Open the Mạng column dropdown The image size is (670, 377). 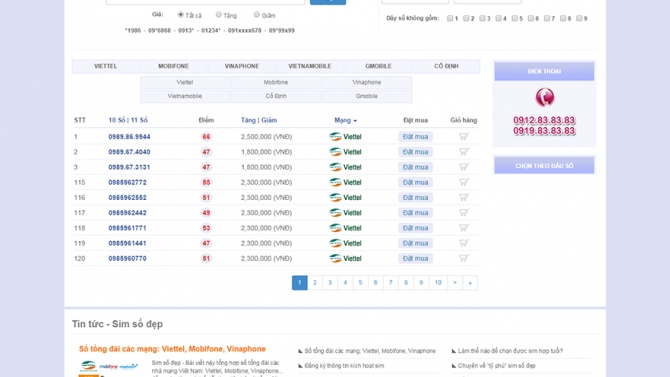345,120
